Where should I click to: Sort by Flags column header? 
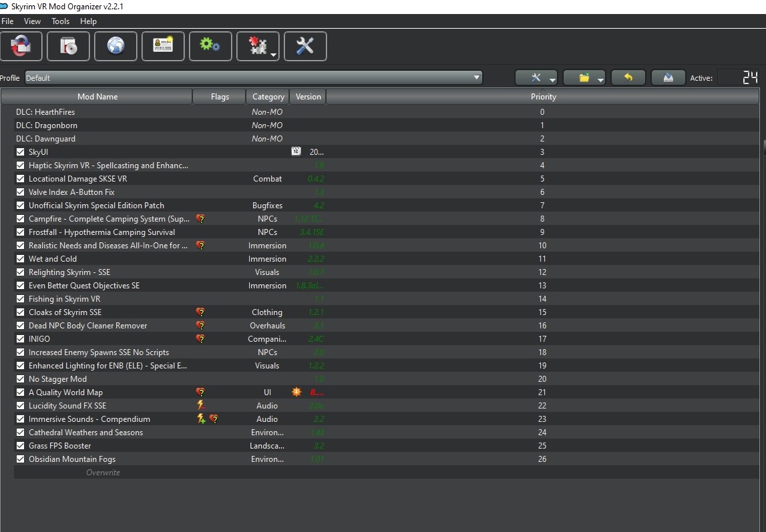pyautogui.click(x=220, y=97)
